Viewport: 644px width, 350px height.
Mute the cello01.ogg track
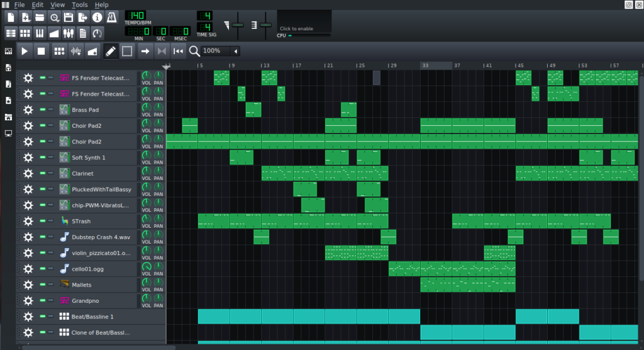(42, 269)
